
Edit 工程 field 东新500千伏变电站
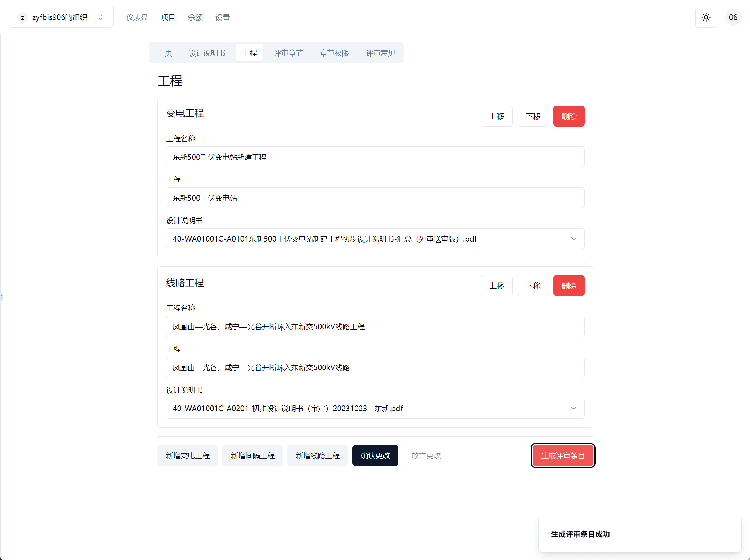pyautogui.click(x=375, y=198)
